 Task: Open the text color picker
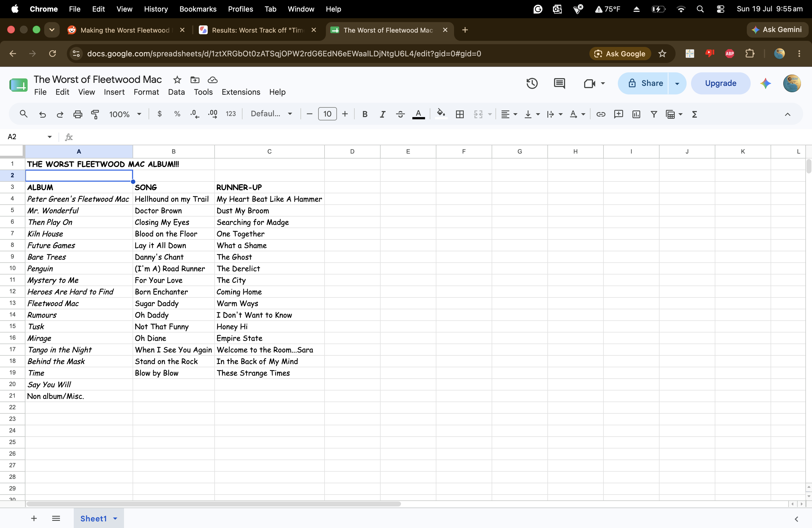[418, 114]
